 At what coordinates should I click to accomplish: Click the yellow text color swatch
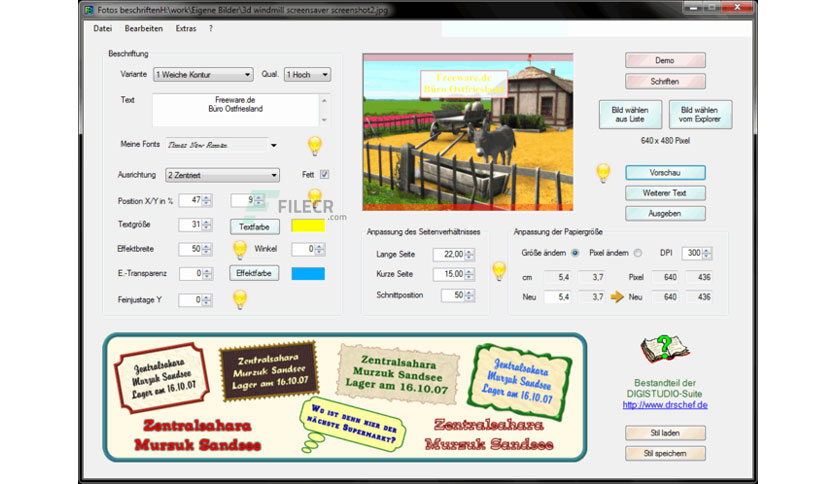[308, 226]
